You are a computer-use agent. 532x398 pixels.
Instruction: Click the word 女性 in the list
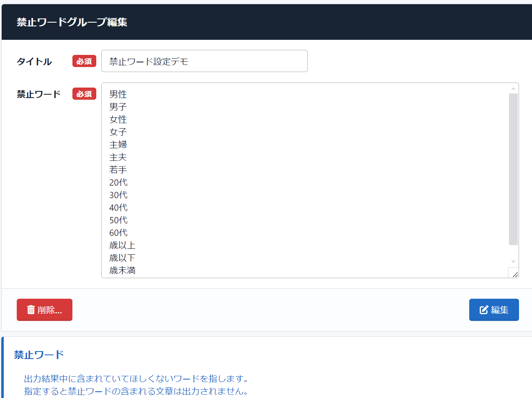(118, 119)
